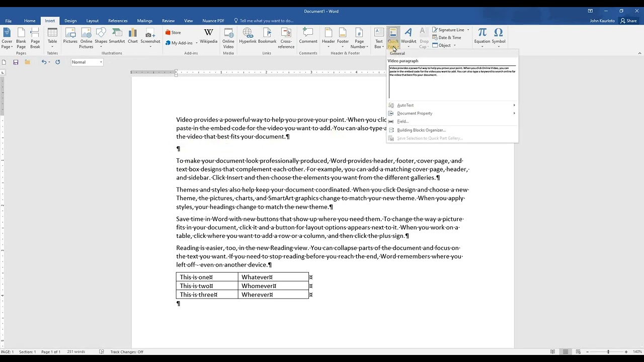Open Ribbon Display Options
Viewport: 644px width, 362px height.
coord(590,11)
